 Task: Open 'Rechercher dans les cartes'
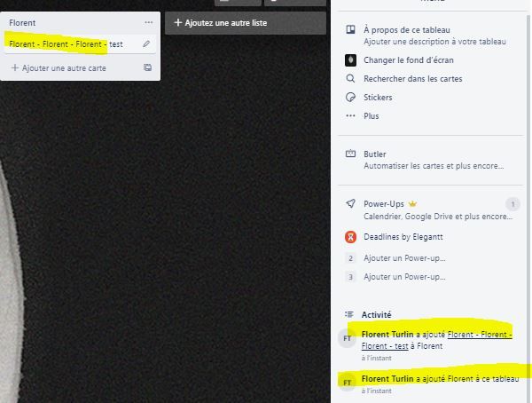413,79
